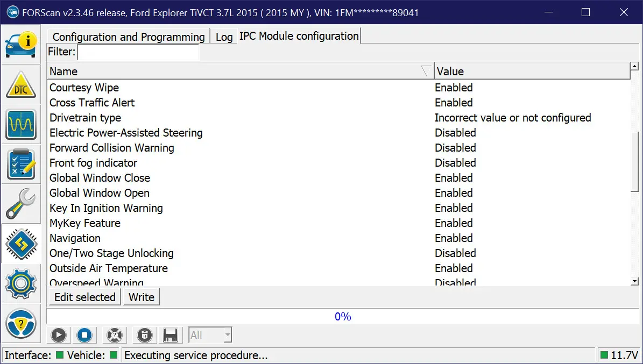Screen dimensions: 643x364
Task: Open the vehicle information section
Action: pos(21,45)
